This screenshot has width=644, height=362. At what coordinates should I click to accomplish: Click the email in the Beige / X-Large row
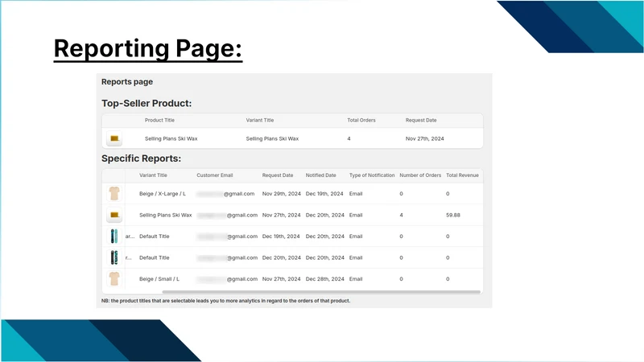225,194
